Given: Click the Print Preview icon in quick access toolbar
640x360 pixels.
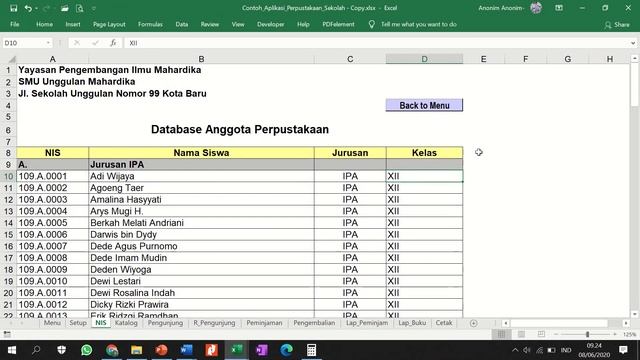Looking at the screenshot, I should pyautogui.click(x=80, y=8).
